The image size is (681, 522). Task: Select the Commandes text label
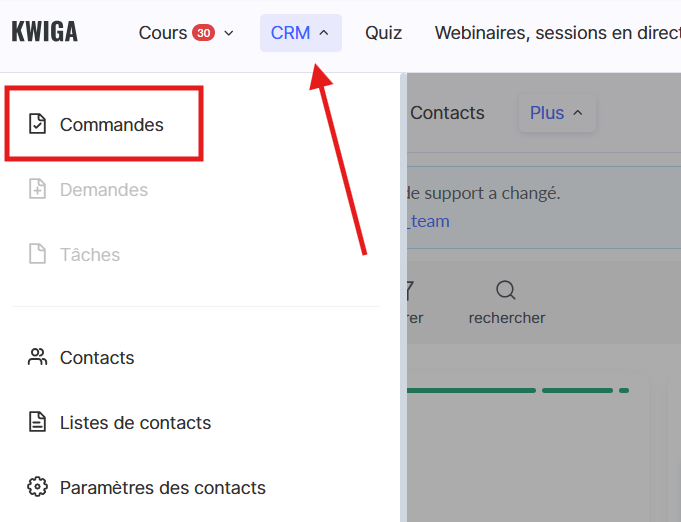click(111, 125)
